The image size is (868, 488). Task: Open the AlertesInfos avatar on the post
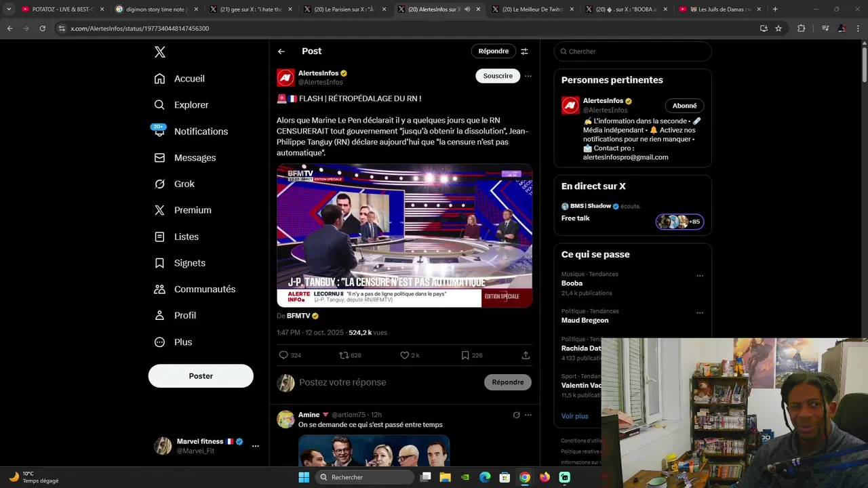pos(285,77)
